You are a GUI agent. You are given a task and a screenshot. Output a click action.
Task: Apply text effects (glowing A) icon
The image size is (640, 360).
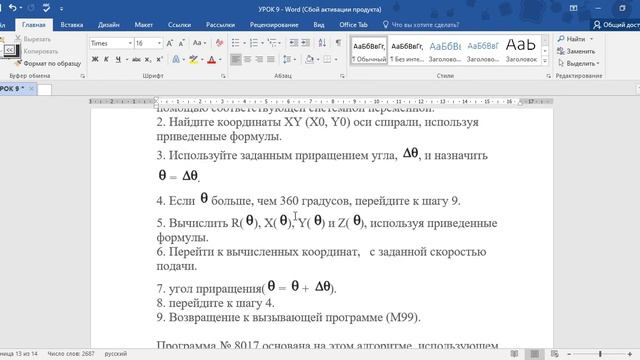coord(176,60)
